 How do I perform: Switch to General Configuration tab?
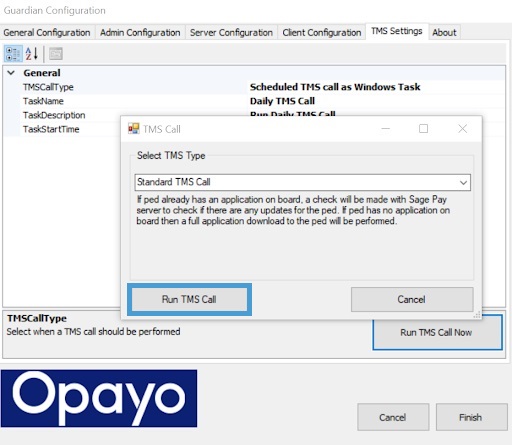pos(47,33)
